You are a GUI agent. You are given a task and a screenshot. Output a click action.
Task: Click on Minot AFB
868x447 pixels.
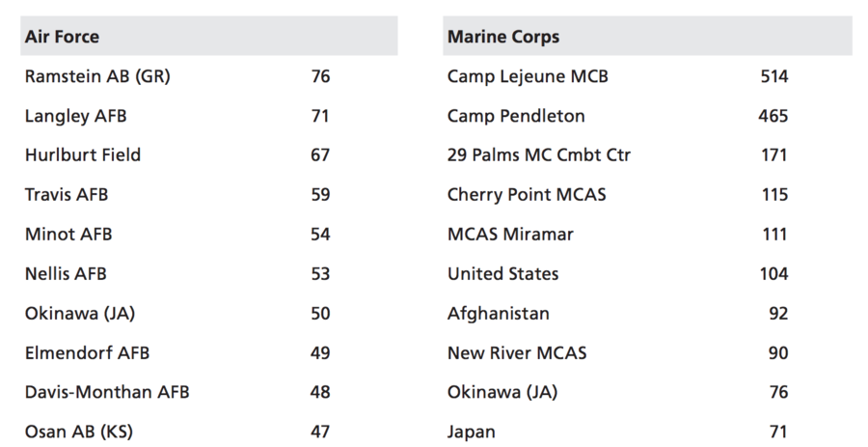[x=68, y=235]
